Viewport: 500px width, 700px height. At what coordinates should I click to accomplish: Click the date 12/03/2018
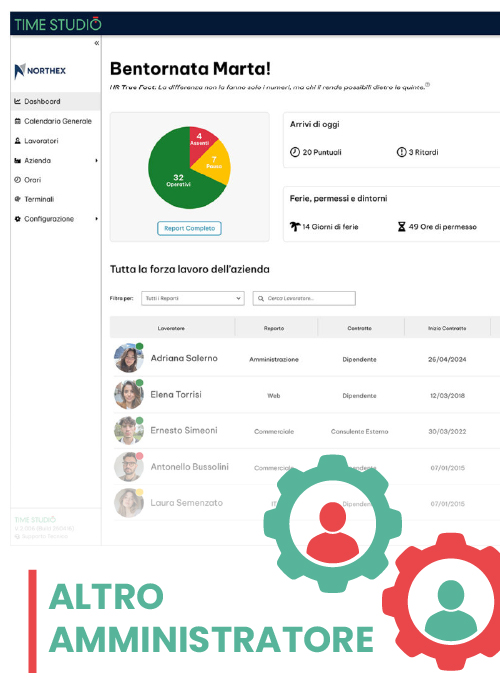pos(447,396)
